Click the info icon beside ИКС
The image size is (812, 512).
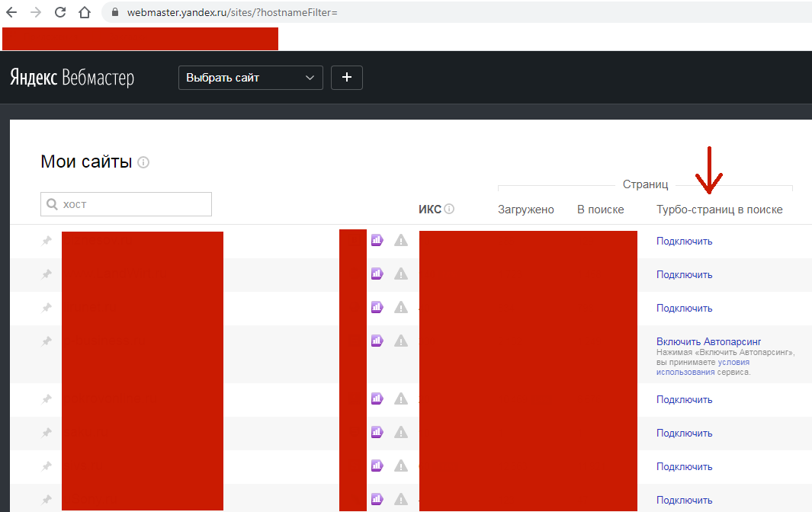(x=450, y=210)
